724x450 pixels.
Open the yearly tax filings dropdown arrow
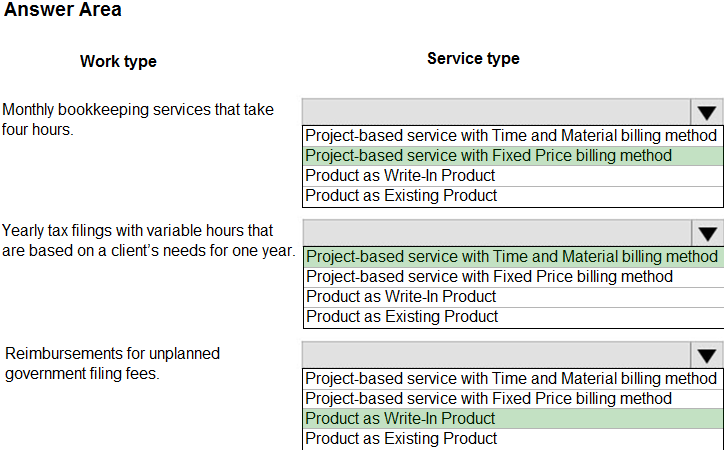(707, 233)
